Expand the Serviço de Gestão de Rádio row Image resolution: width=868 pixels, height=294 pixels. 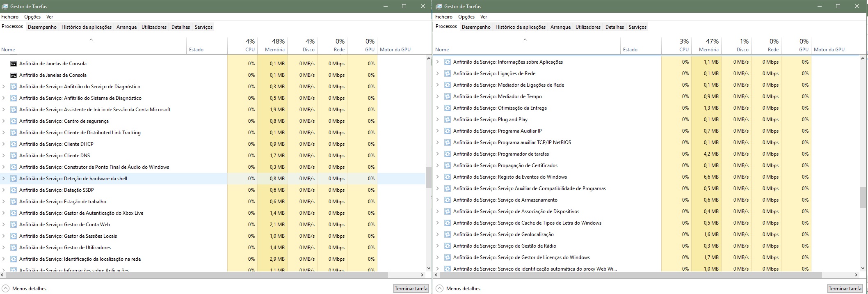438,246
